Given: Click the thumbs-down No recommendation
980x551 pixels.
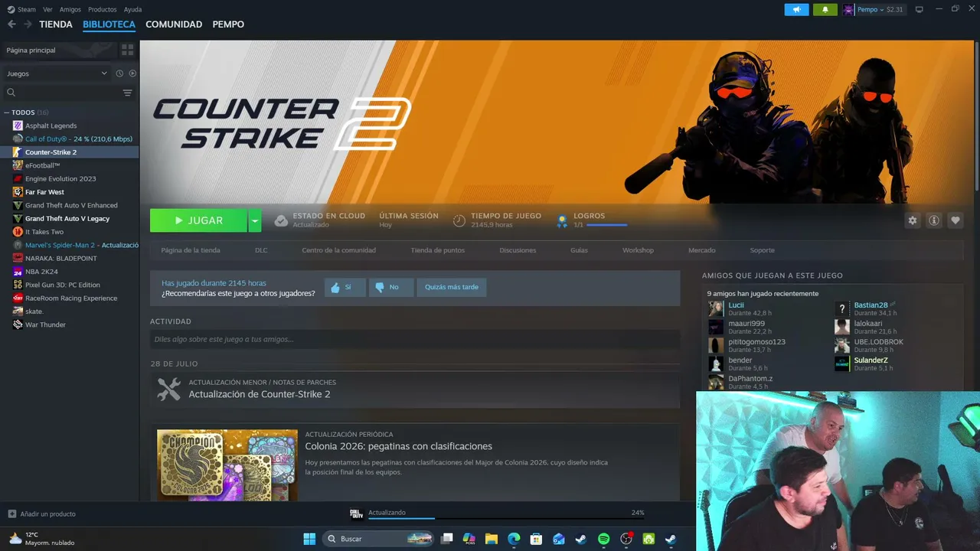Looking at the screenshot, I should pos(391,287).
